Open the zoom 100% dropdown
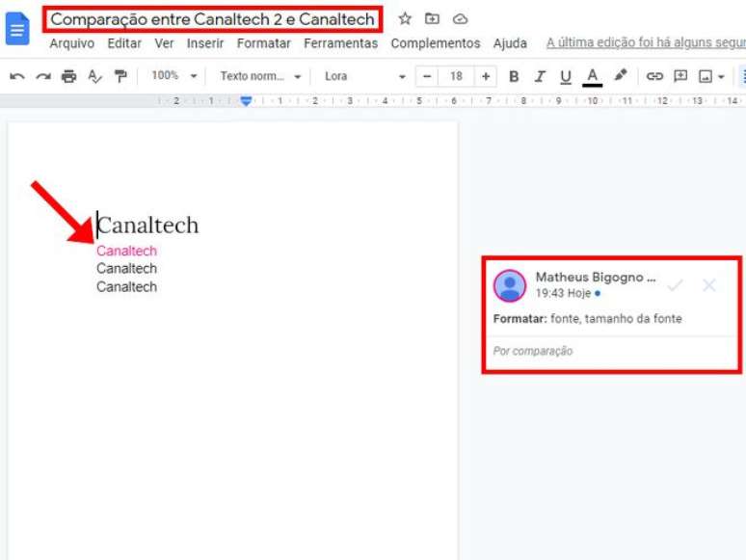This screenshot has width=746, height=560. click(x=173, y=75)
